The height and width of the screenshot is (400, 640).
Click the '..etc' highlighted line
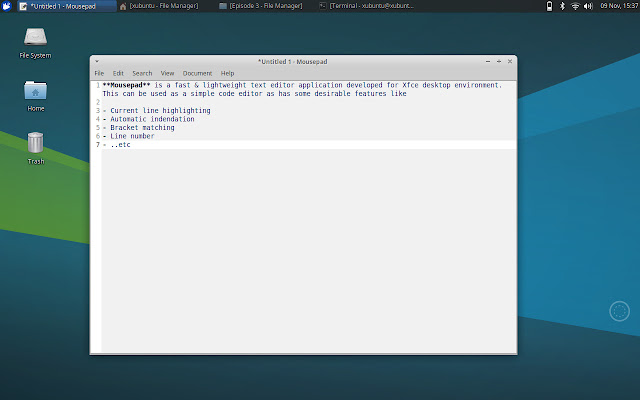tap(309, 145)
